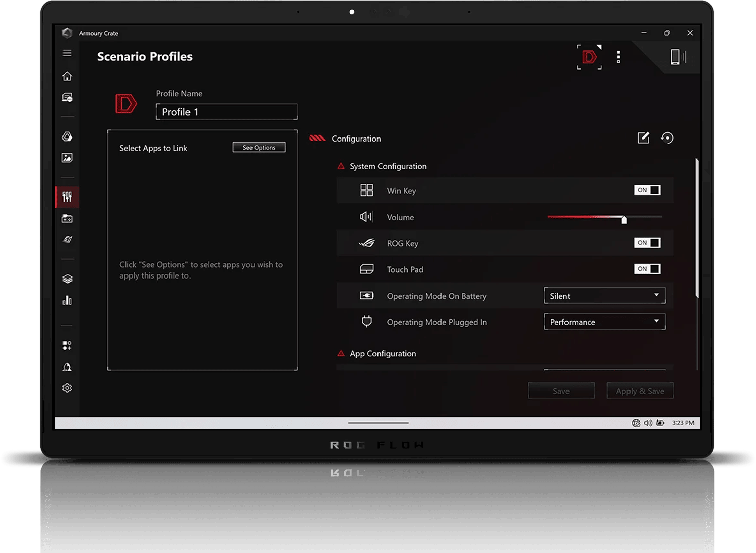This screenshot has width=756, height=553.
Task: Open the three-dot more options menu
Action: click(x=618, y=57)
